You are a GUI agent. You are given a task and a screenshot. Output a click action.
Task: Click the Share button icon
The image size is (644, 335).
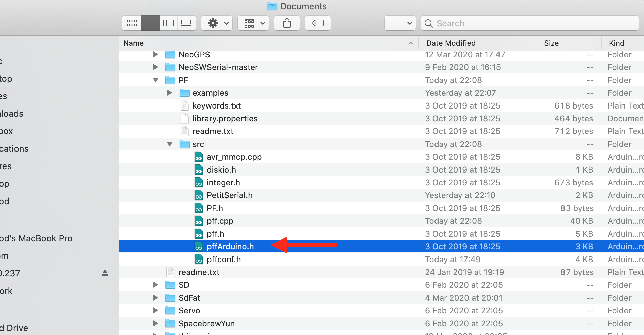point(287,23)
